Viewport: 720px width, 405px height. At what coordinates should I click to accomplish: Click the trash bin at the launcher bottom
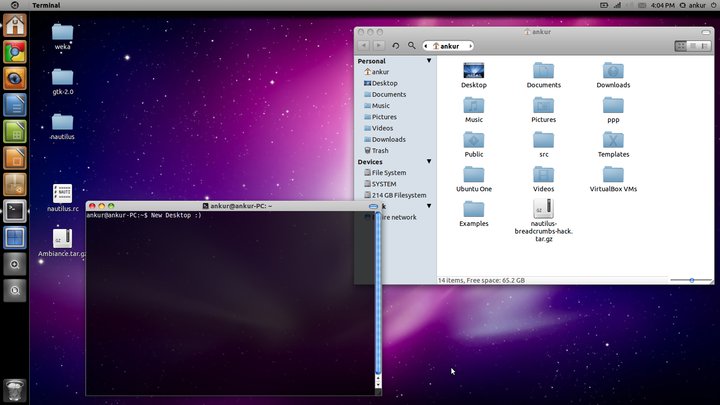tap(14, 390)
